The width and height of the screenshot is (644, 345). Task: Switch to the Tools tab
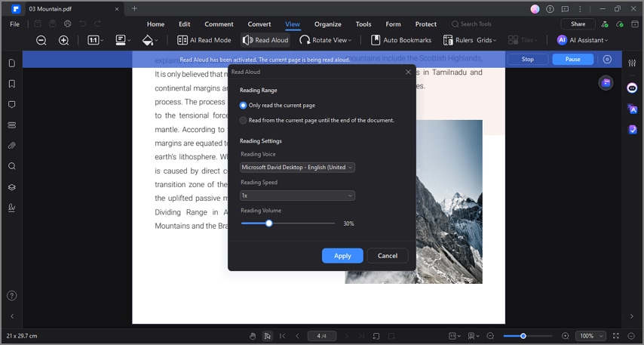(x=363, y=24)
